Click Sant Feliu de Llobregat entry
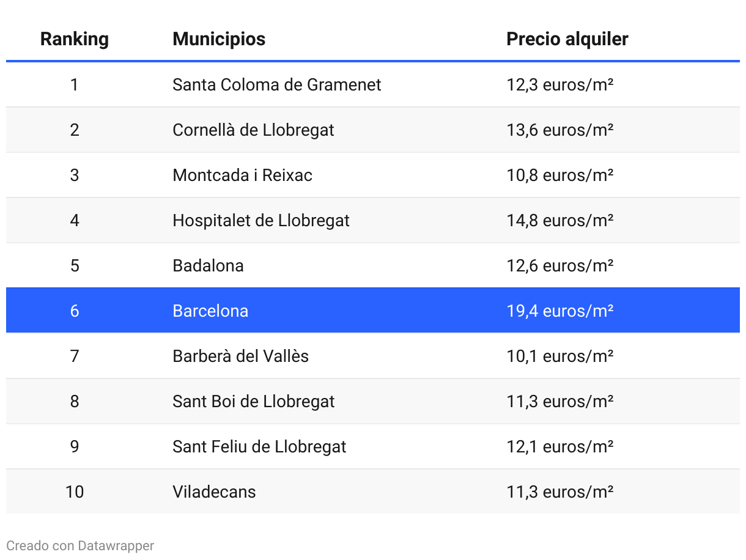The height and width of the screenshot is (560, 746). tap(259, 446)
